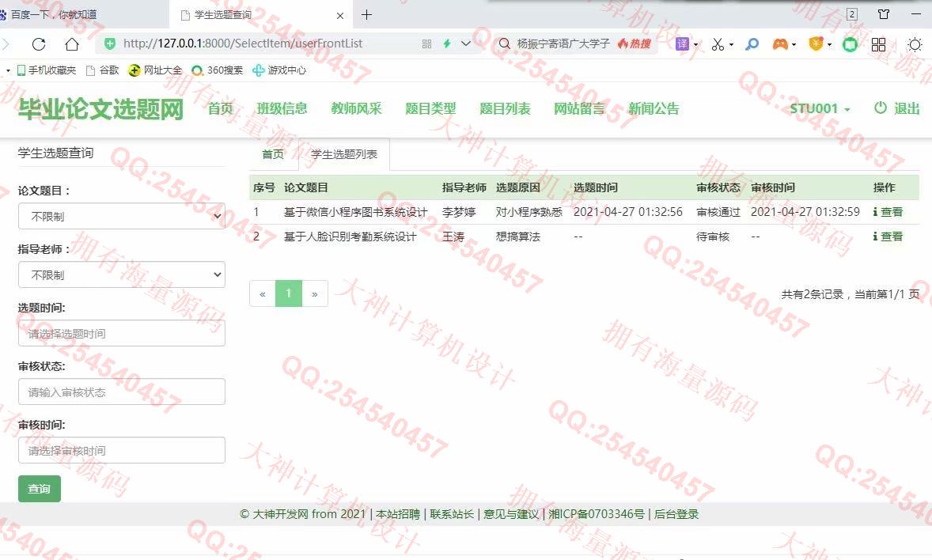
Task: Open the 谷歌 bookmark
Action: pos(103,70)
